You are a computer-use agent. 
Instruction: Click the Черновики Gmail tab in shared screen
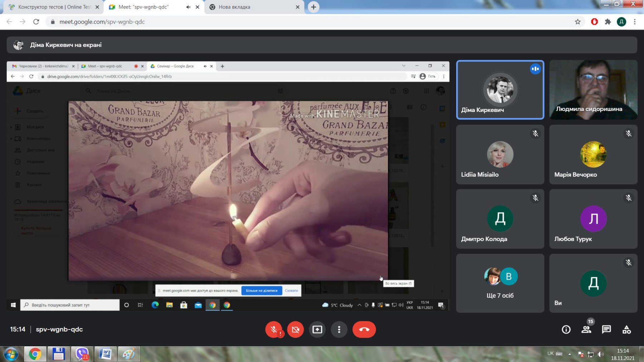[x=43, y=66]
